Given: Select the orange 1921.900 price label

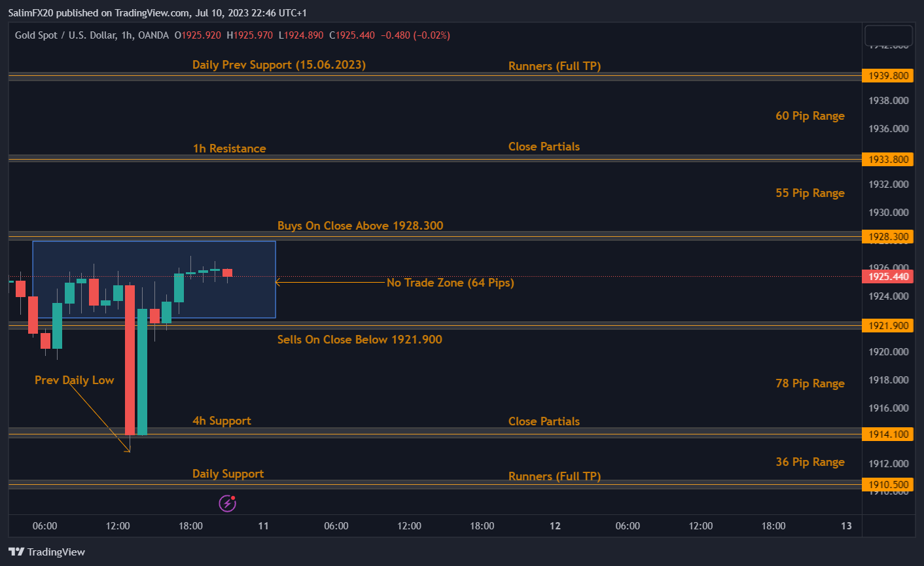Looking at the screenshot, I should click(887, 325).
